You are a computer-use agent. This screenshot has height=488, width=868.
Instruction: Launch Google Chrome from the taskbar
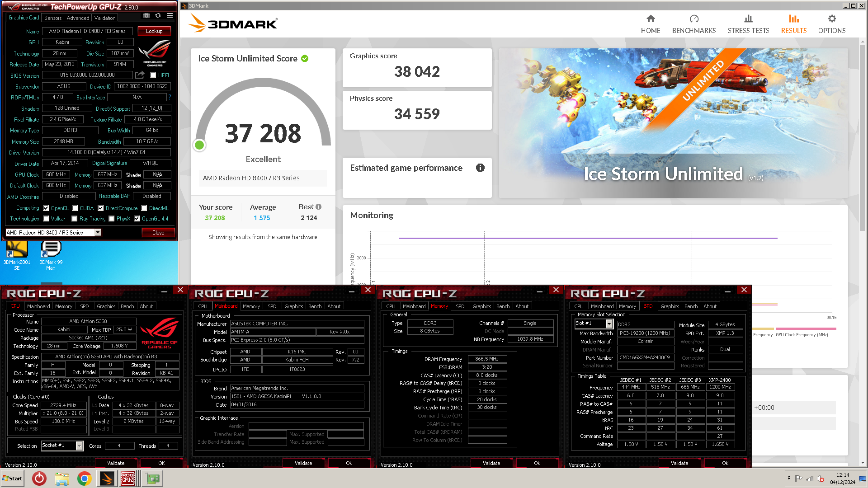[85, 479]
